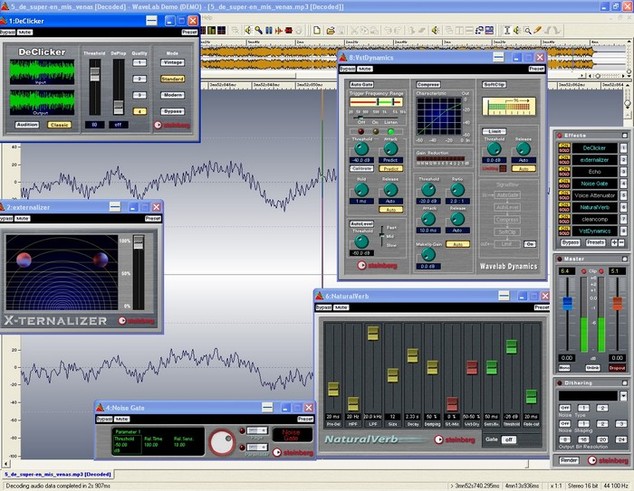The width and height of the screenshot is (634, 491).
Task: Click the roll-up icon of DeClicker title bar
Action: pos(152,21)
